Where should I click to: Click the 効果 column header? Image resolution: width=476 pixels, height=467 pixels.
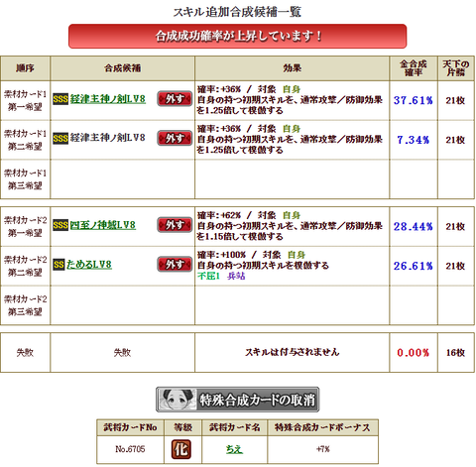pyautogui.click(x=293, y=68)
